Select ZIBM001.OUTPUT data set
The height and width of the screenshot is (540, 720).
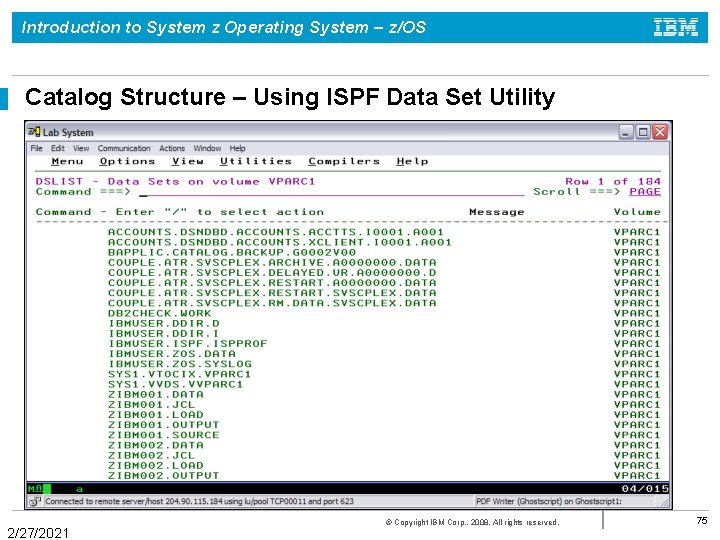(x=163, y=424)
